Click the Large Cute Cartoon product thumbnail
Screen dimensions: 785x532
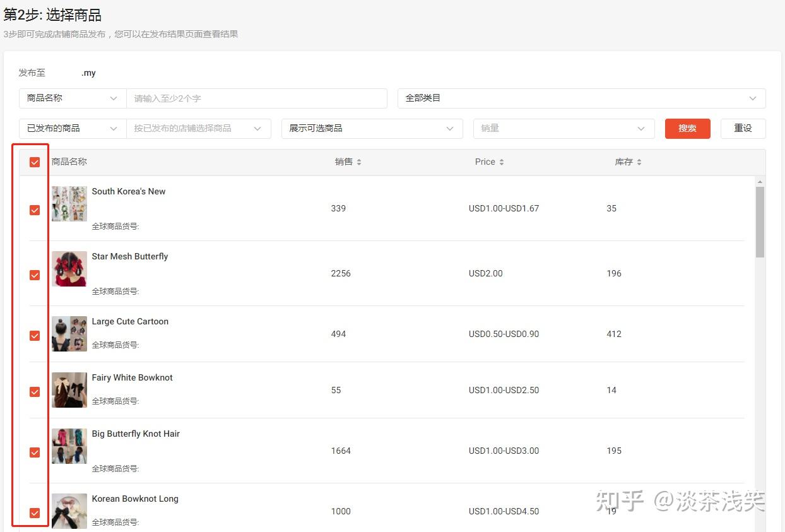coord(69,334)
